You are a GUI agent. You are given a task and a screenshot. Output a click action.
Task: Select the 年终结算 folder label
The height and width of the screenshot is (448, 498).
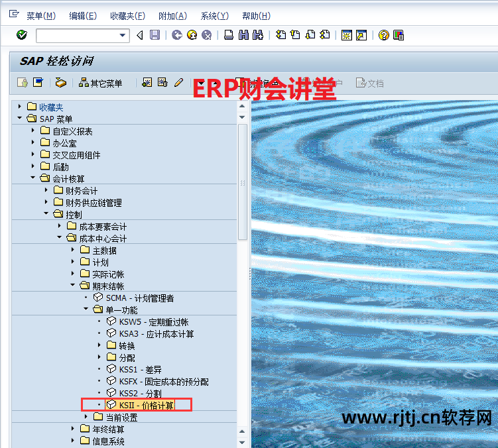coord(108,429)
